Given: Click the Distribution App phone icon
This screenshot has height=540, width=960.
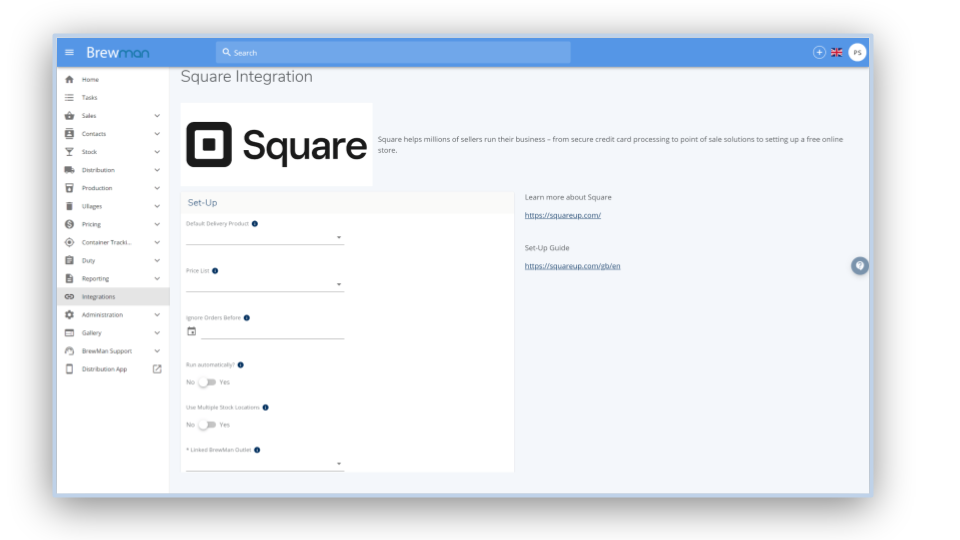Looking at the screenshot, I should (x=69, y=369).
